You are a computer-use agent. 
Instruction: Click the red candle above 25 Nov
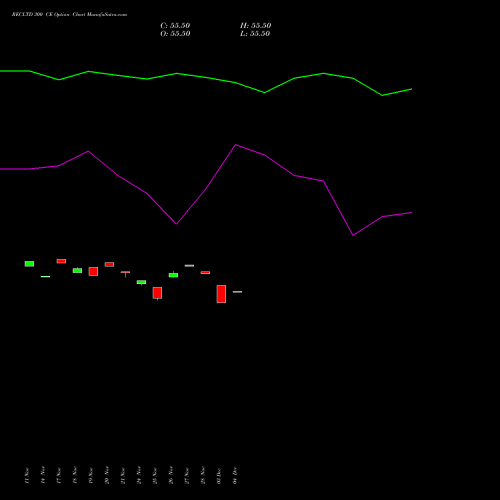coord(157,293)
